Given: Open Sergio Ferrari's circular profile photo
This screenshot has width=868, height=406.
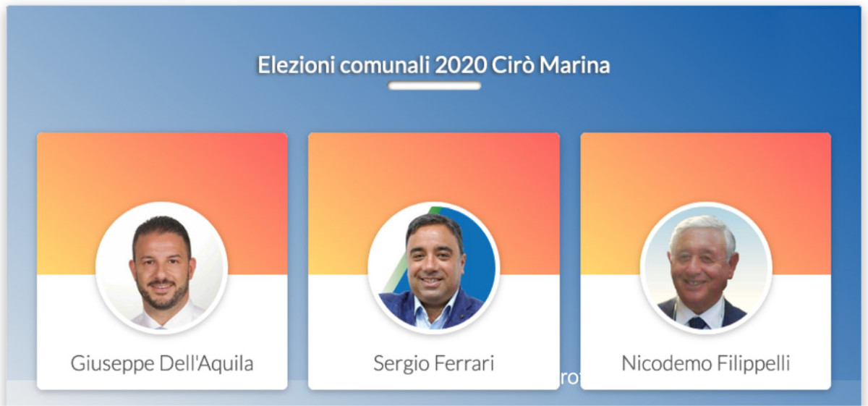Looking at the screenshot, I should click(433, 268).
